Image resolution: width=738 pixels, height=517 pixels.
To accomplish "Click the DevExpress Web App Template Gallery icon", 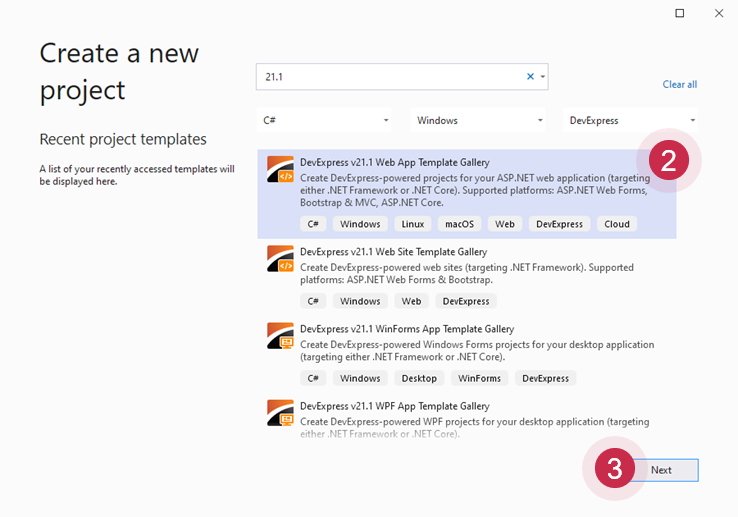I will [281, 169].
